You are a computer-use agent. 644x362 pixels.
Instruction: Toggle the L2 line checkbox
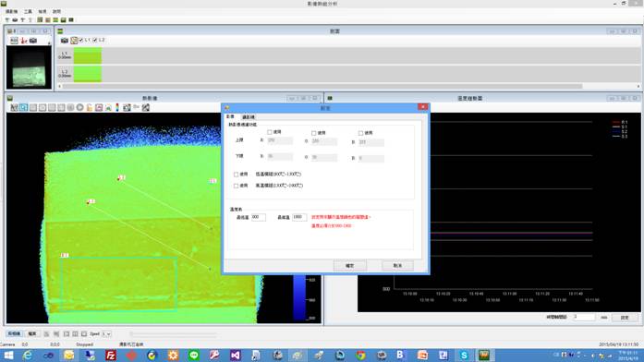pos(95,41)
